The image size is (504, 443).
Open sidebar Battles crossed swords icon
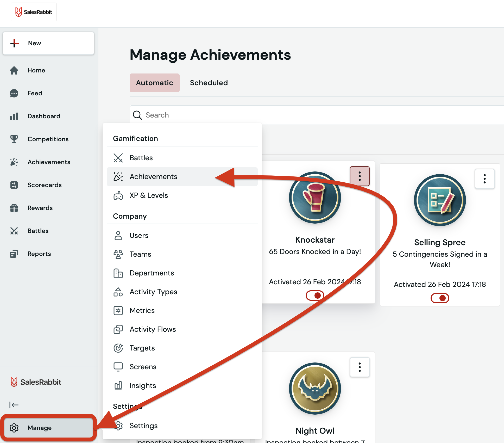point(14,231)
